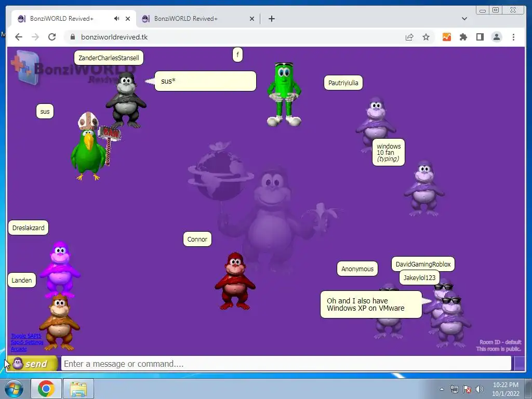Click the send button
The height and width of the screenshot is (399, 532).
pyautogui.click(x=33, y=363)
